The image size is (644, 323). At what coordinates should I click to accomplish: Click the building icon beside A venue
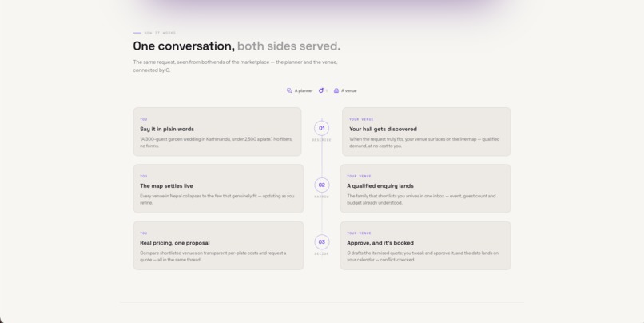[x=336, y=90]
